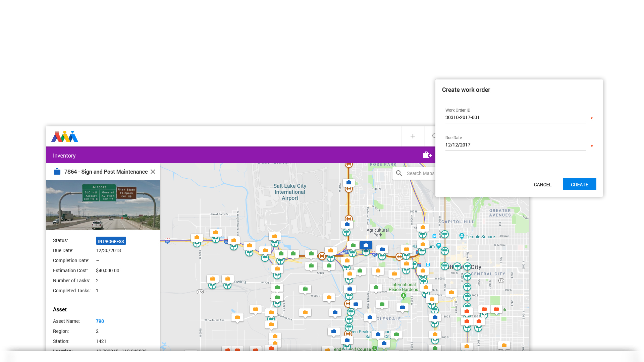Open the airport highway sign photo thumbnail
The height and width of the screenshot is (362, 644).
point(103,205)
